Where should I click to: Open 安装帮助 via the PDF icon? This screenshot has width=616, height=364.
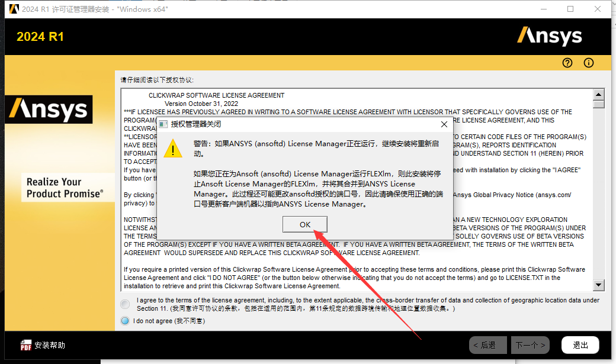(27, 345)
